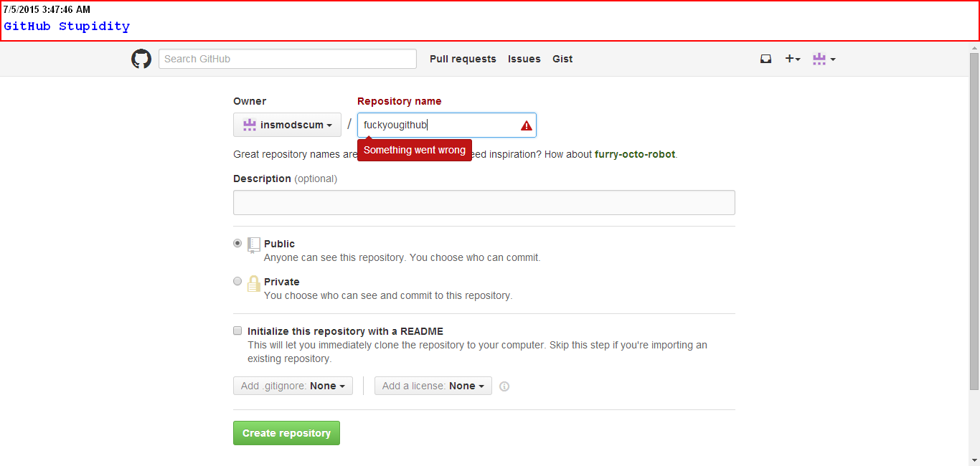The image size is (980, 466).
Task: Click the Repository name input field
Action: tap(447, 125)
